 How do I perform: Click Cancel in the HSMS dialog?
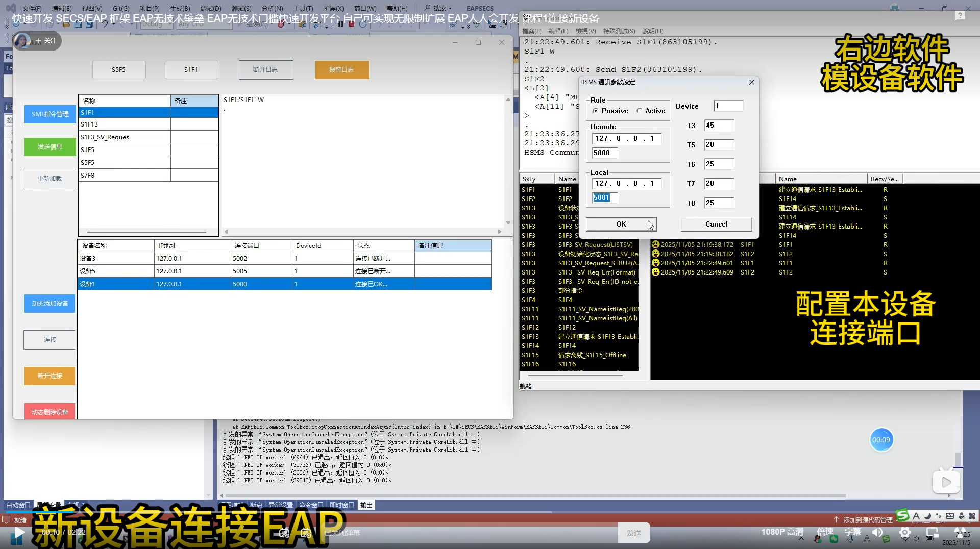[716, 224]
